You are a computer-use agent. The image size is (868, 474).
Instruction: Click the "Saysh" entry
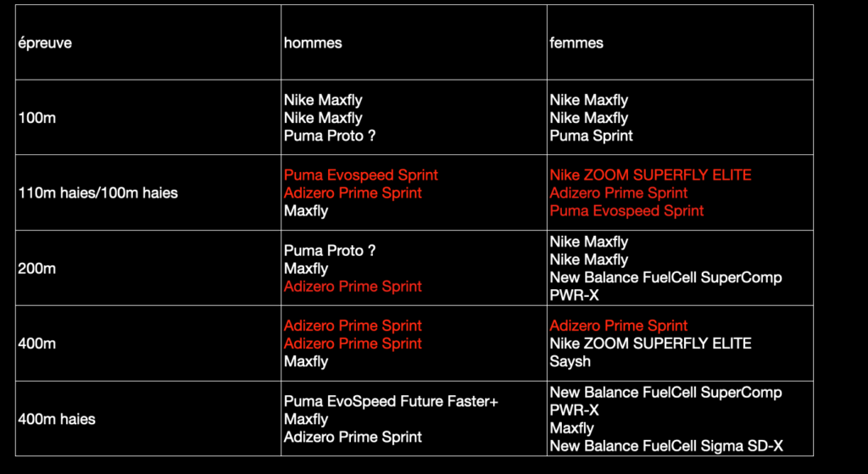[x=570, y=361]
